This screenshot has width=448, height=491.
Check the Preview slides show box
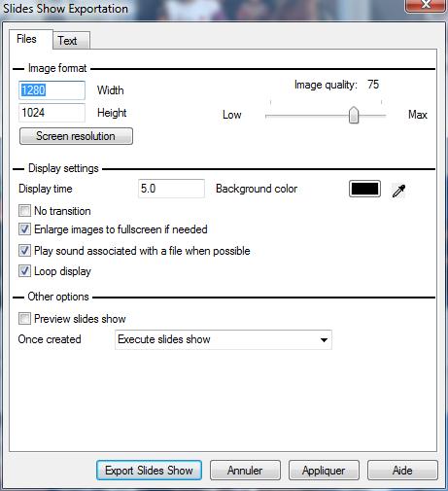coord(24,319)
